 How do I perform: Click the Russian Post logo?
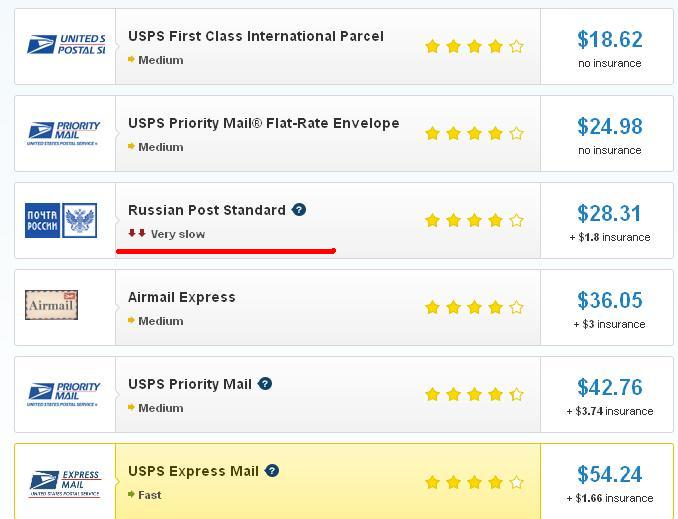coord(61,220)
